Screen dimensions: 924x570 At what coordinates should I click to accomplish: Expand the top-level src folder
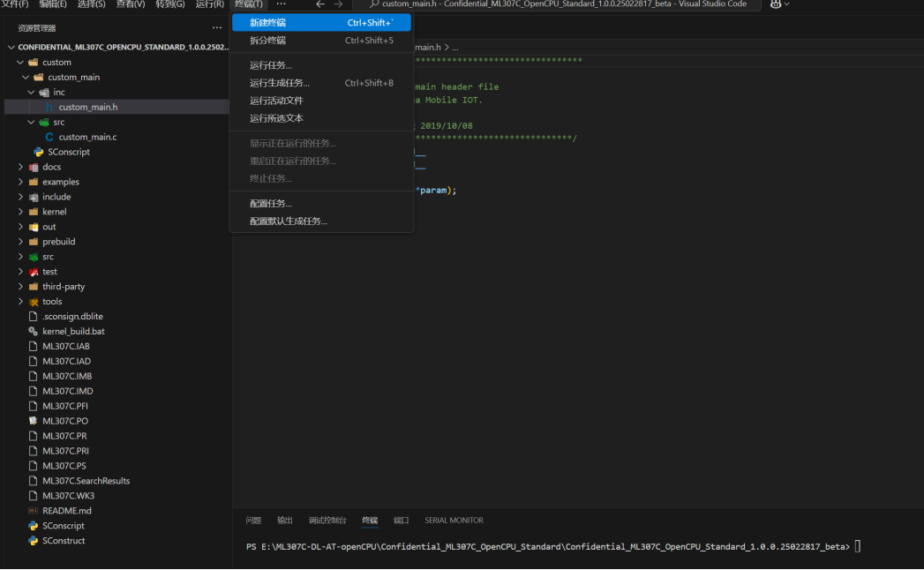click(x=20, y=257)
